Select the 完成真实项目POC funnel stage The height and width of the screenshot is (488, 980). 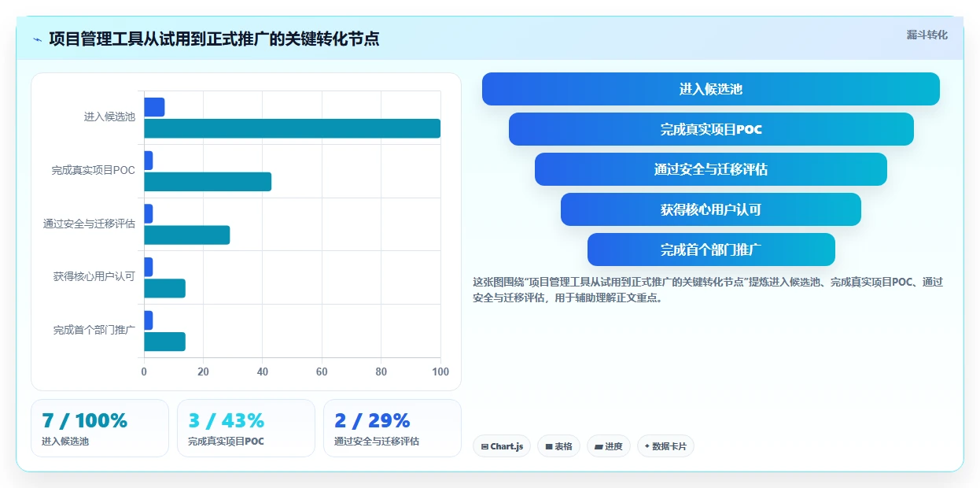point(711,129)
